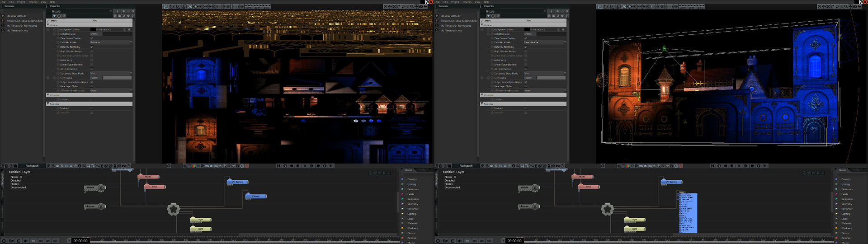Select the UV Camera node in right nodegraph

(x=672, y=182)
